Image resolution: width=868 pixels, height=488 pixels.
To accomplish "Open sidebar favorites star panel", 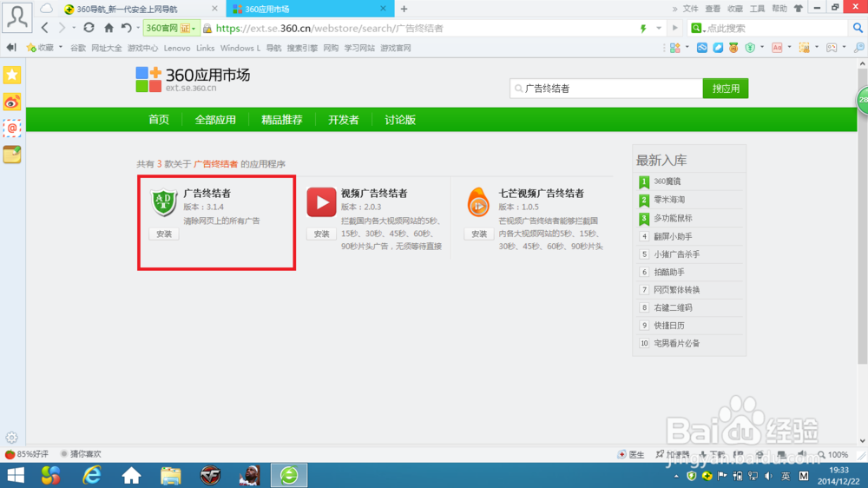I will (x=12, y=75).
